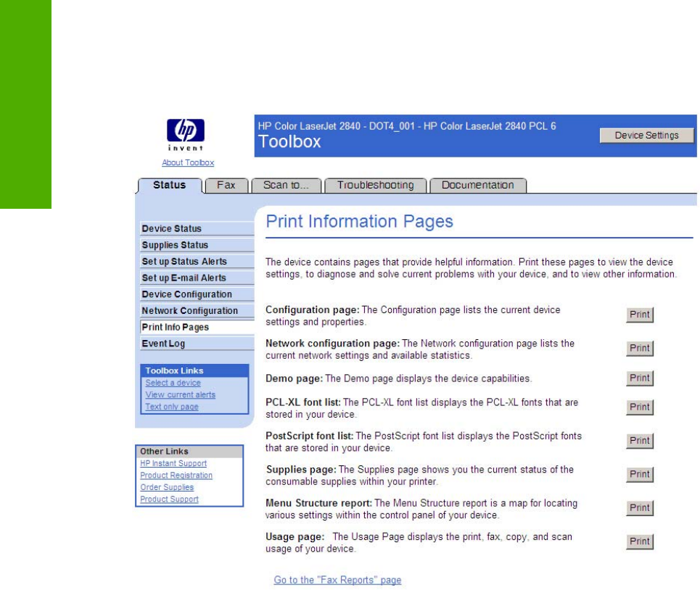Open HP Instant Support link
The height and width of the screenshot is (593, 700).
[x=173, y=464]
